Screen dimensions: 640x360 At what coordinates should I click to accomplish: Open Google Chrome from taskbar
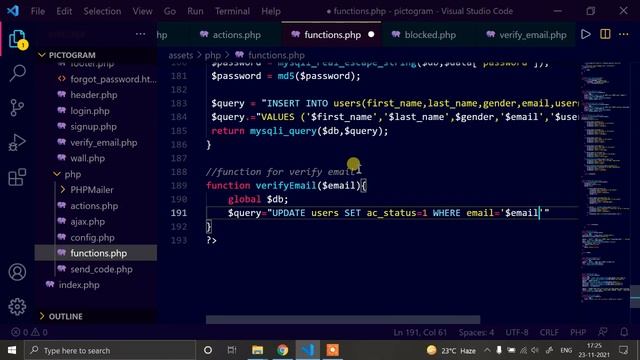(x=282, y=350)
